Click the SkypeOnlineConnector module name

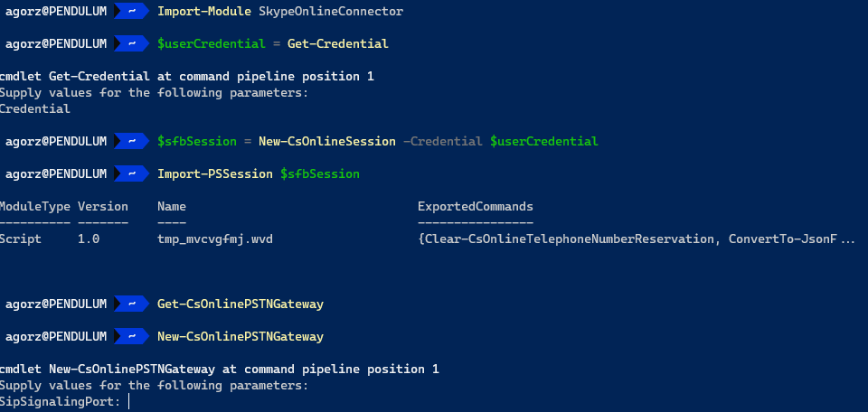point(331,11)
